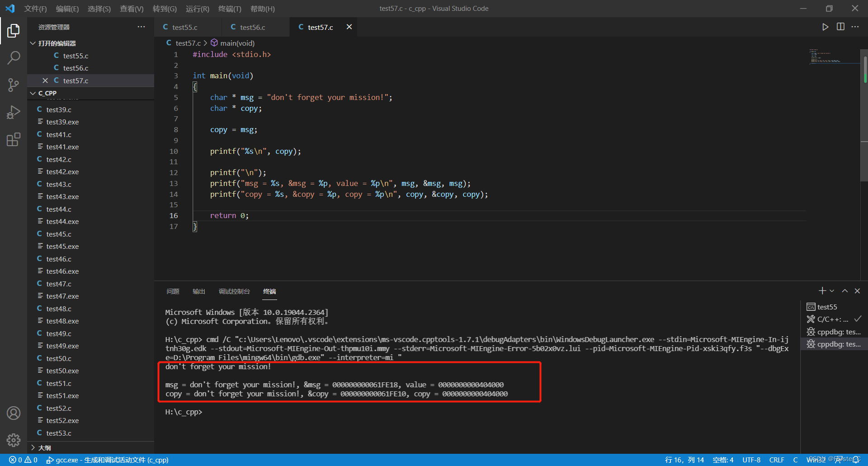Open the Help menu (帮助)

click(263, 9)
